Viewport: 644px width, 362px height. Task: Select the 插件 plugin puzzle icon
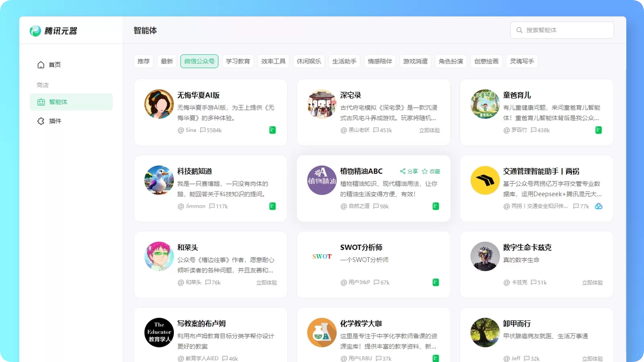[x=41, y=121]
